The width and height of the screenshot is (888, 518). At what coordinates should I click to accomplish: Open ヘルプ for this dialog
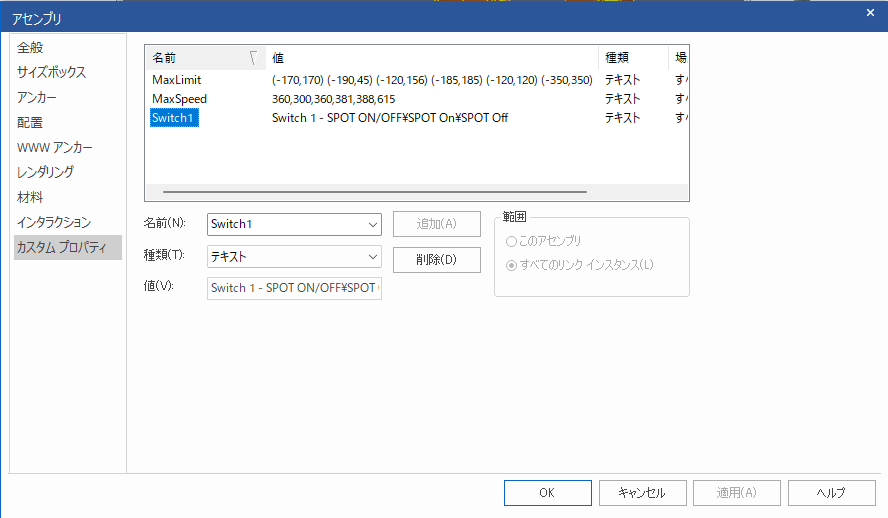pos(831,493)
